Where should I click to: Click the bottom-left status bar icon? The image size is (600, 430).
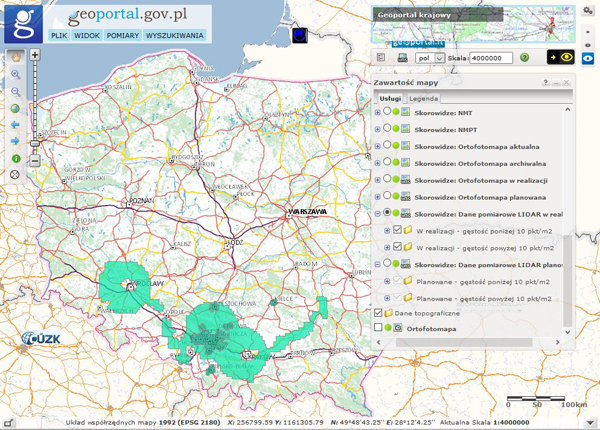8,423
